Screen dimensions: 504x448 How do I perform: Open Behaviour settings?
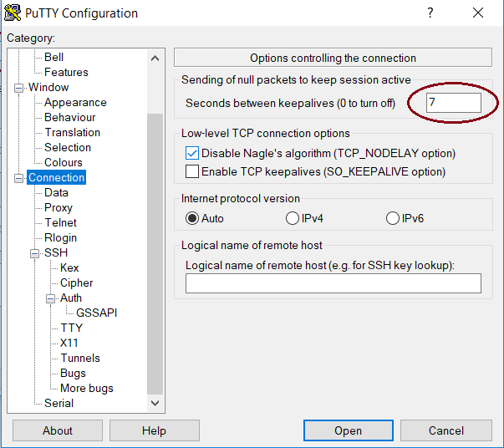pyautogui.click(x=69, y=118)
